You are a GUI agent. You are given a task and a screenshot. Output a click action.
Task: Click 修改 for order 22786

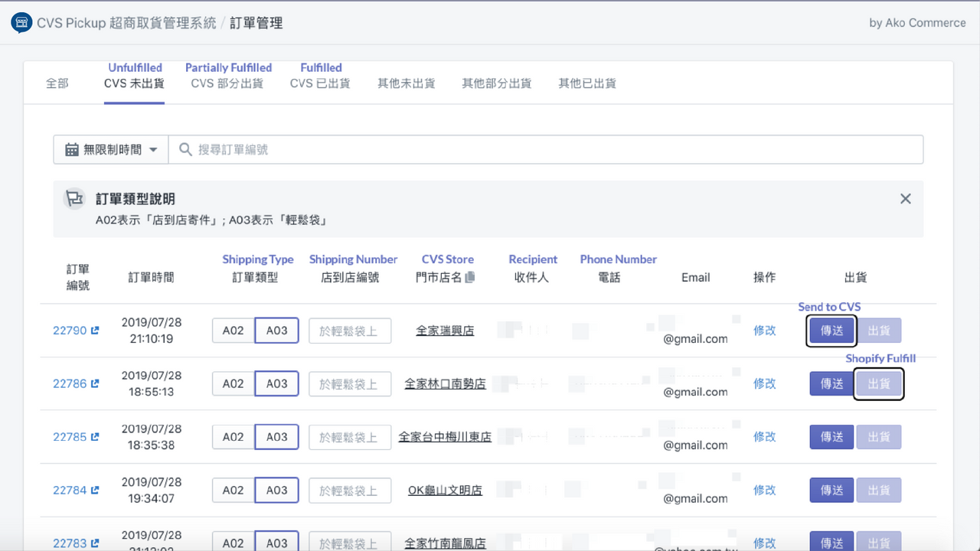[765, 384]
